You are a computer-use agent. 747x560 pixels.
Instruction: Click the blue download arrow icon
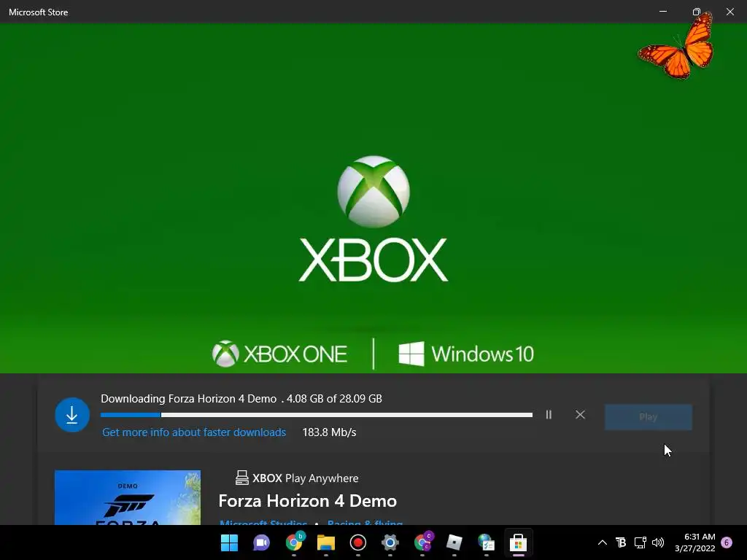pos(72,415)
